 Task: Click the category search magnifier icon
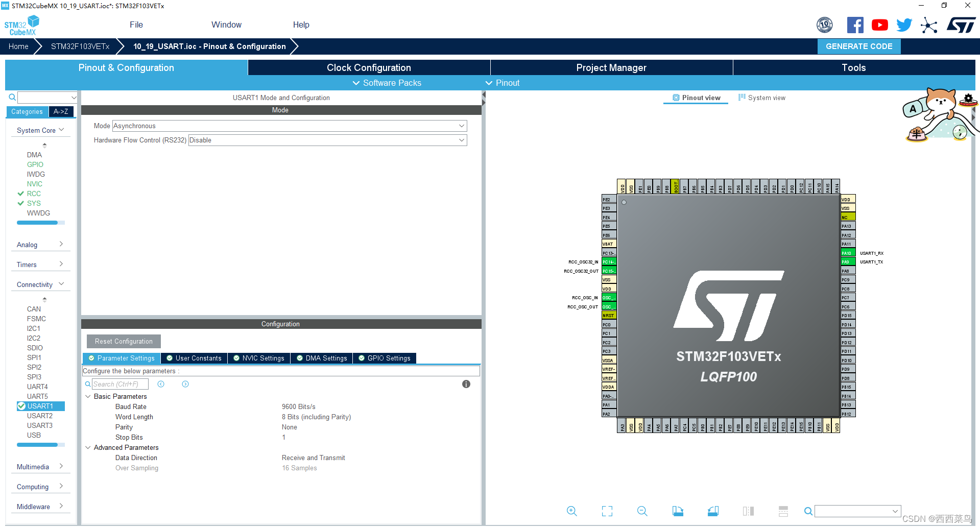point(12,97)
